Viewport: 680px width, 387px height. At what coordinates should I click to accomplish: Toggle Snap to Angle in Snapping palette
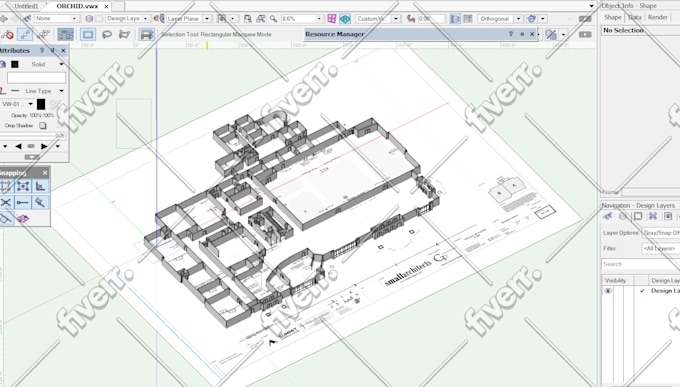tap(40, 187)
